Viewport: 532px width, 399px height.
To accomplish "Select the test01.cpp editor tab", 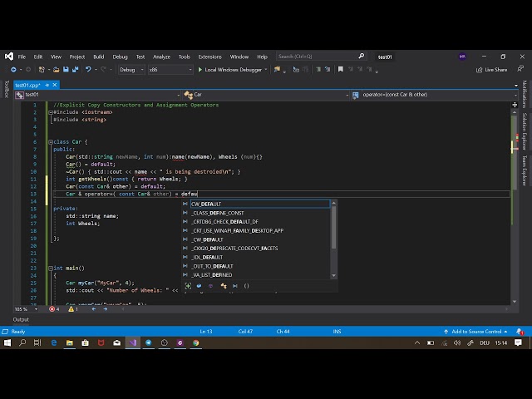I will point(27,85).
